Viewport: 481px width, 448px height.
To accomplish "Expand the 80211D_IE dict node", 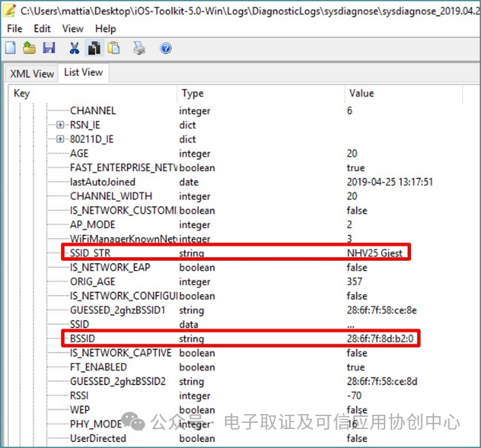I will pyautogui.click(x=60, y=139).
